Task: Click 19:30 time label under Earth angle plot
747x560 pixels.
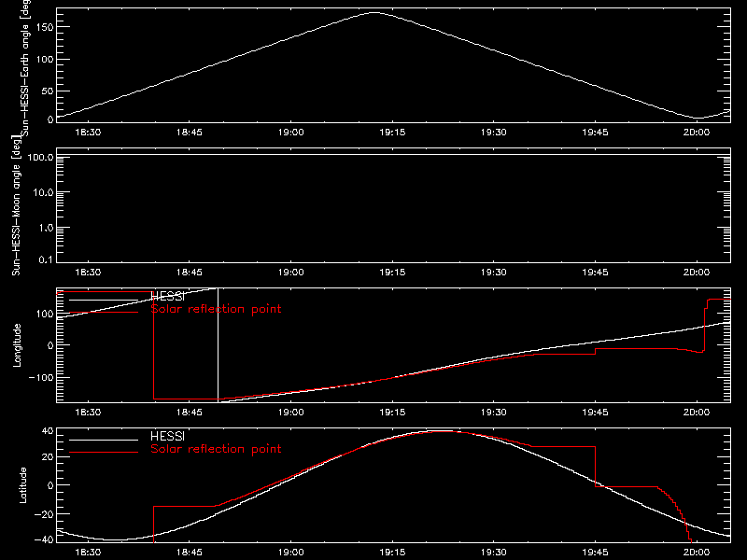Action: 494,132
